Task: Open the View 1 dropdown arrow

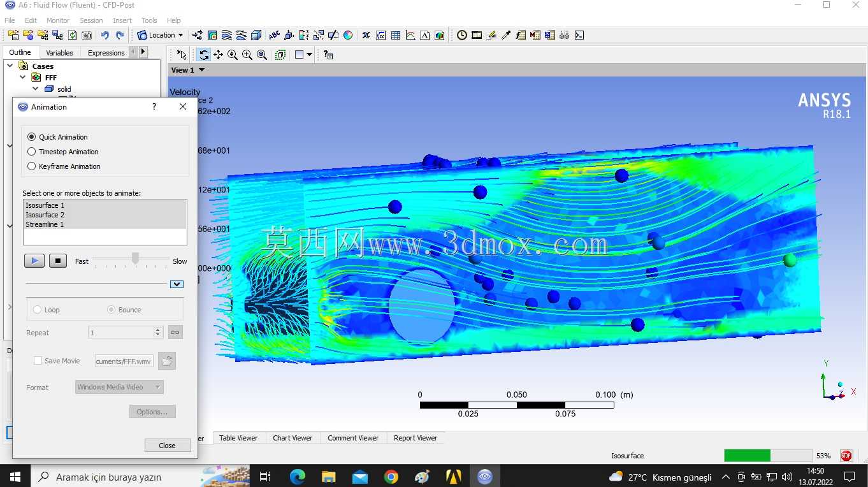Action: (x=202, y=70)
